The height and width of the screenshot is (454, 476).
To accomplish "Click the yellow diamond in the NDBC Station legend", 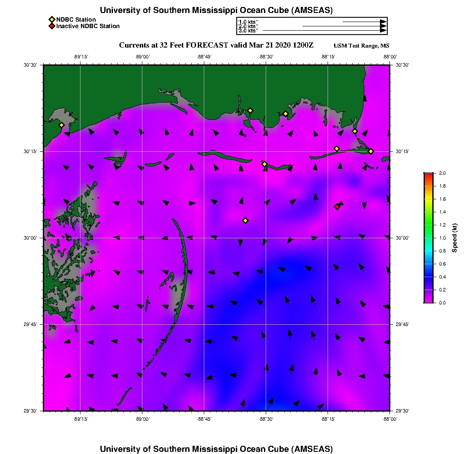I will click(x=51, y=19).
